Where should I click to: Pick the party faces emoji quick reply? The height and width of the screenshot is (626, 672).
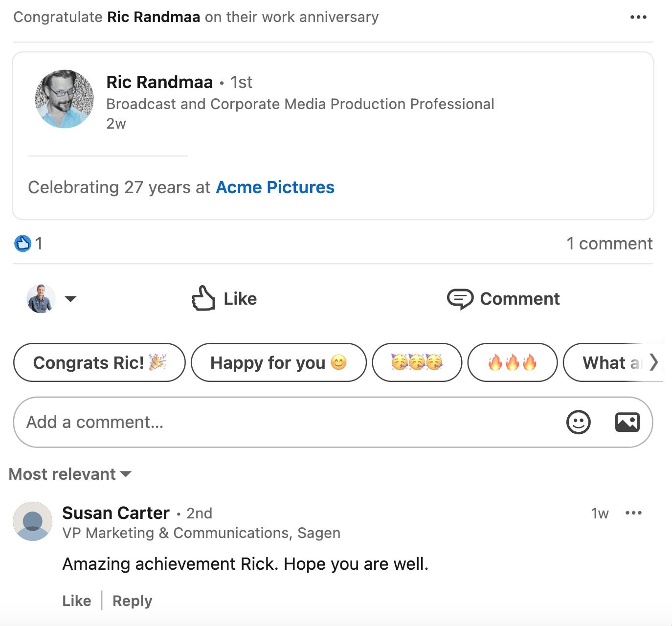[417, 363]
